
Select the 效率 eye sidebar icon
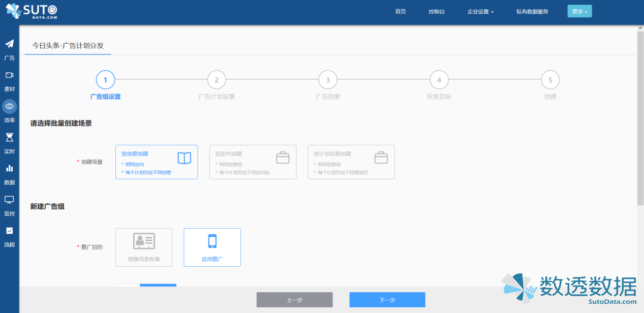coord(9,106)
